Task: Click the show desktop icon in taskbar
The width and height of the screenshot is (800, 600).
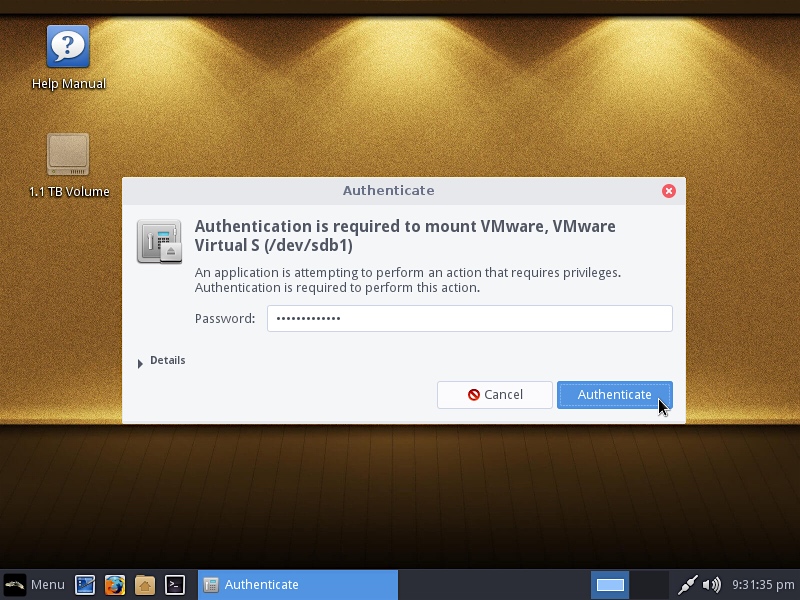Action: [85, 585]
